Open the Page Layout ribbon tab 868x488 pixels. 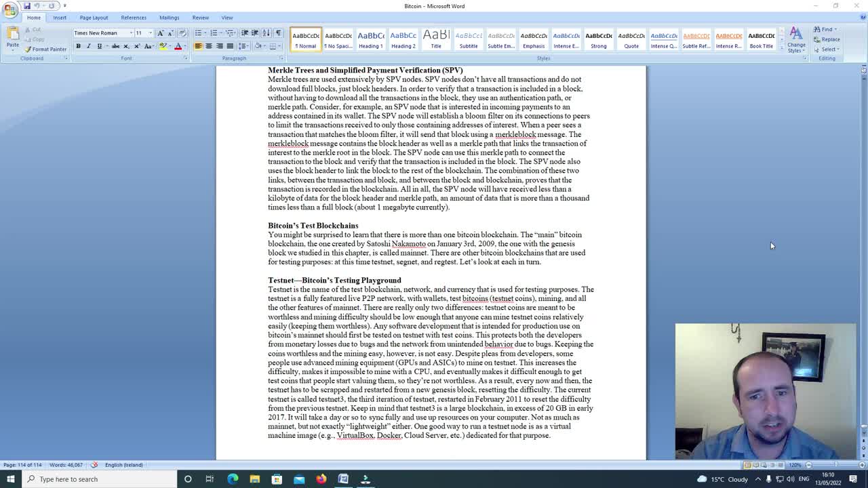tap(94, 18)
